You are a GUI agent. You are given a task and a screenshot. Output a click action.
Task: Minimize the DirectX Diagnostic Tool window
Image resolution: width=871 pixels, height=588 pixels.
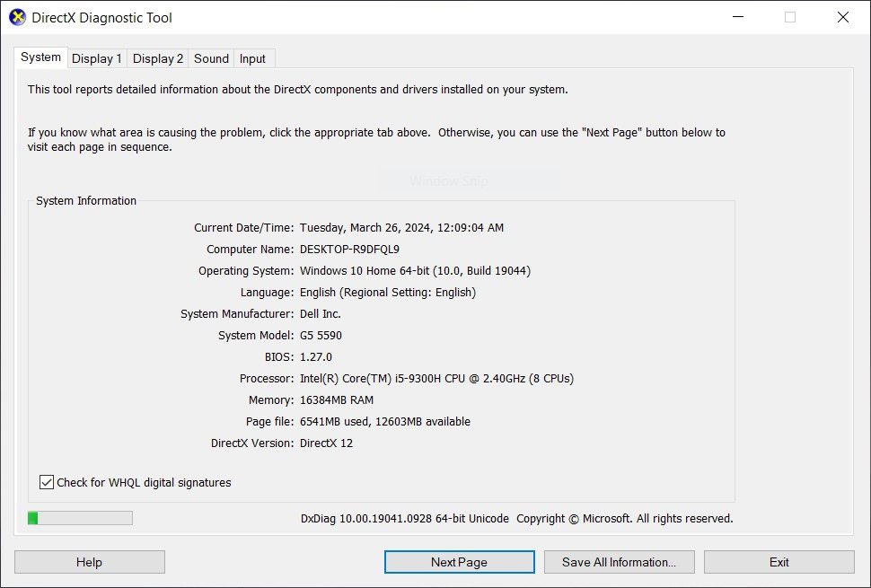[x=737, y=17]
